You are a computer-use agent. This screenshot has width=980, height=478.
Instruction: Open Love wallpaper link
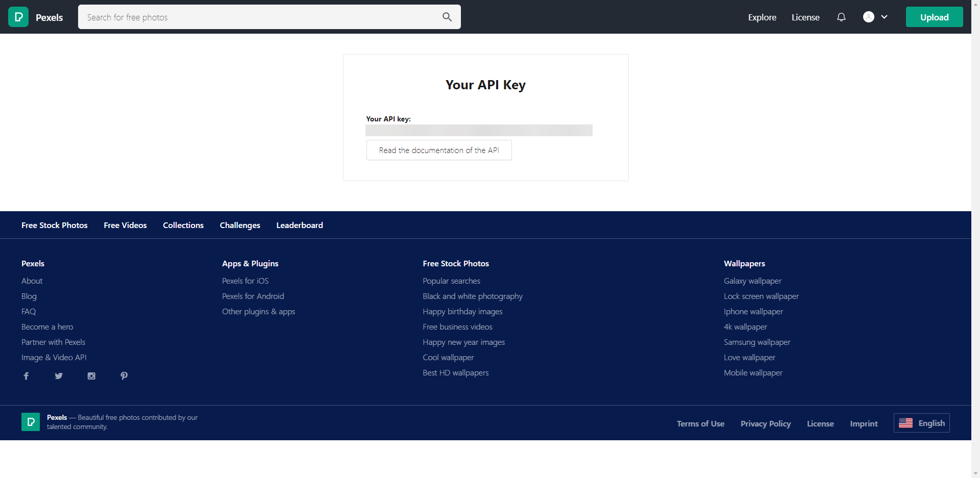coord(750,357)
